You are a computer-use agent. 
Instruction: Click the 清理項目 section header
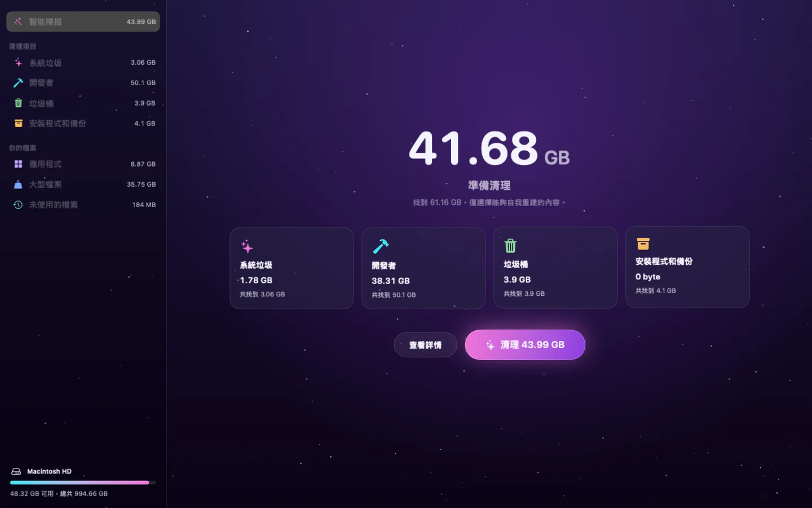[x=23, y=46]
